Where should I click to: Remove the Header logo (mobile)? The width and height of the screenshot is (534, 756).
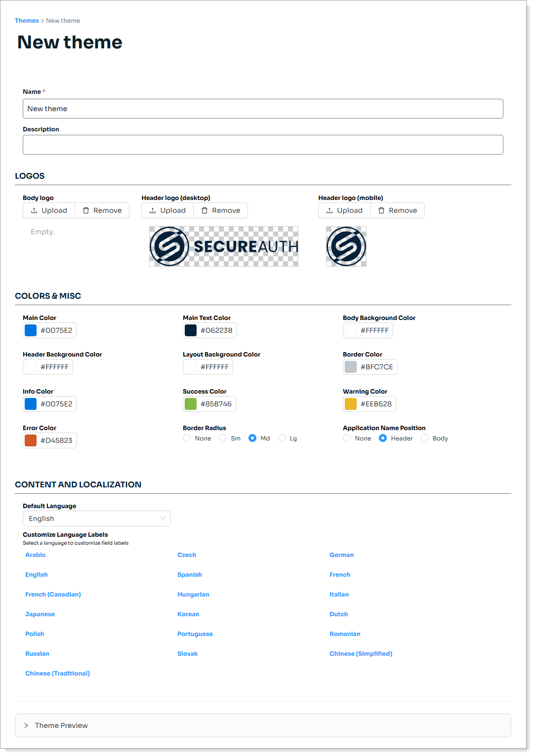[x=397, y=210]
